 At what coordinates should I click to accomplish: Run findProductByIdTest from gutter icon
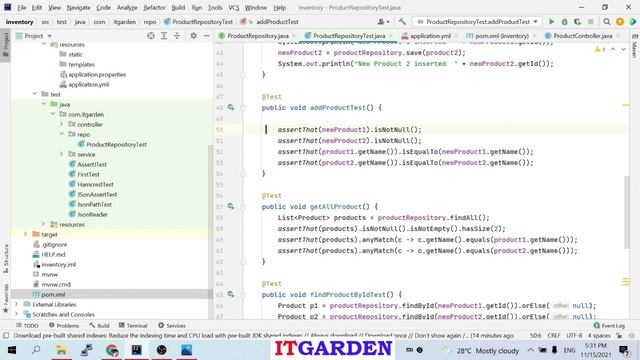click(x=231, y=294)
